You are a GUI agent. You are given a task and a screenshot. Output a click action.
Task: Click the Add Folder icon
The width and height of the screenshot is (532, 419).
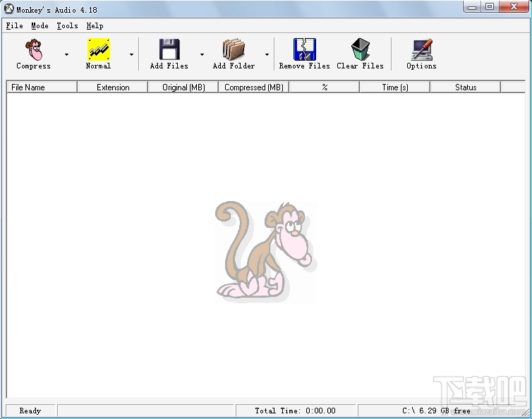click(234, 49)
